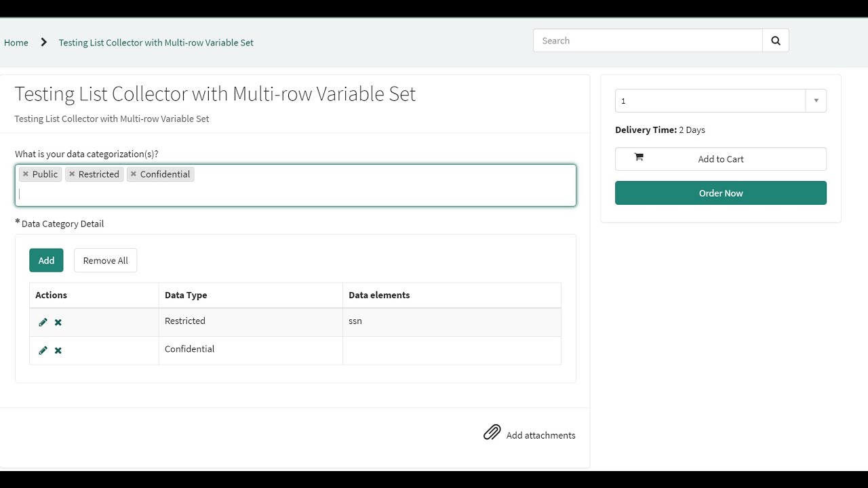Click the shopping cart icon beside Add to Cart

[637, 157]
